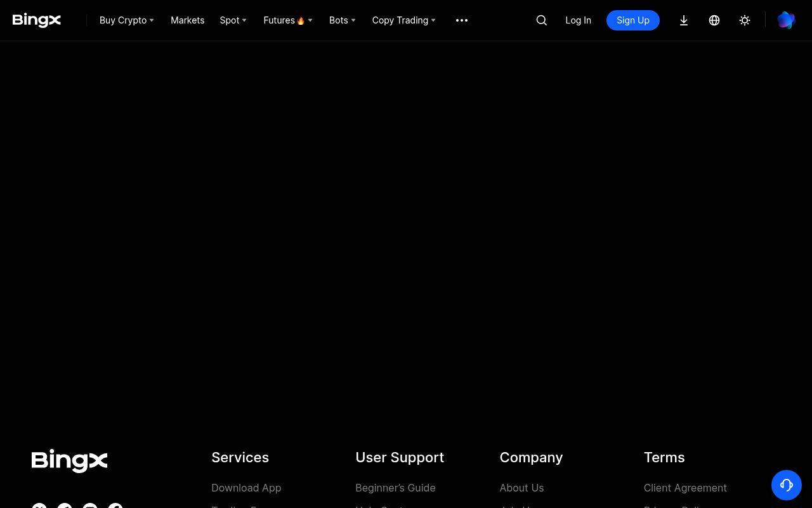Image resolution: width=812 pixels, height=508 pixels.
Task: Click the Sign Up button
Action: [633, 20]
